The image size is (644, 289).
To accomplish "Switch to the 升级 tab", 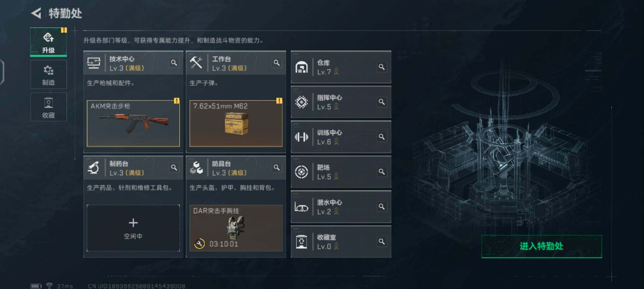I will click(48, 42).
